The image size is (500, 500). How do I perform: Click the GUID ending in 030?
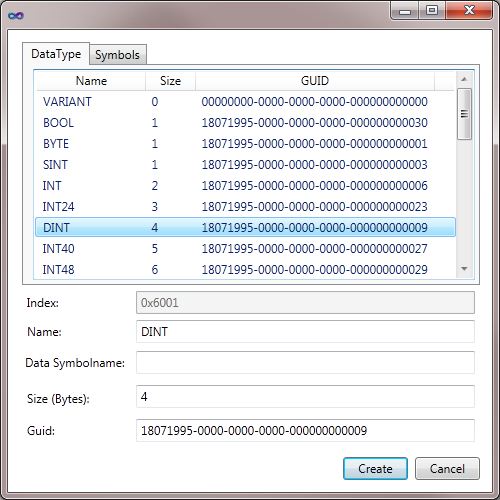pyautogui.click(x=314, y=123)
